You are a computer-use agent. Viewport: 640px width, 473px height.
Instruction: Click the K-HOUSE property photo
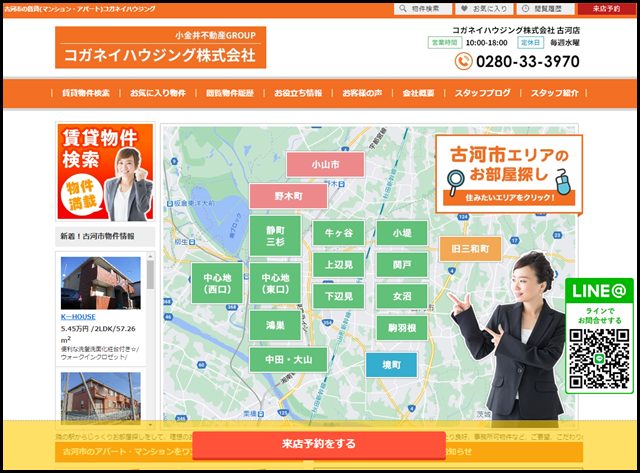(x=101, y=283)
